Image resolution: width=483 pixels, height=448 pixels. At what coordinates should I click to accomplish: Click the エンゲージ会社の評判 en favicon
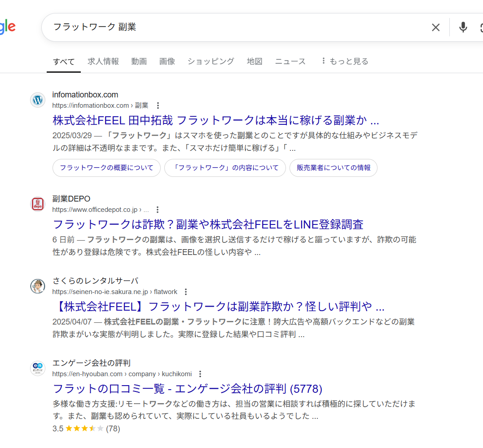pos(38,368)
